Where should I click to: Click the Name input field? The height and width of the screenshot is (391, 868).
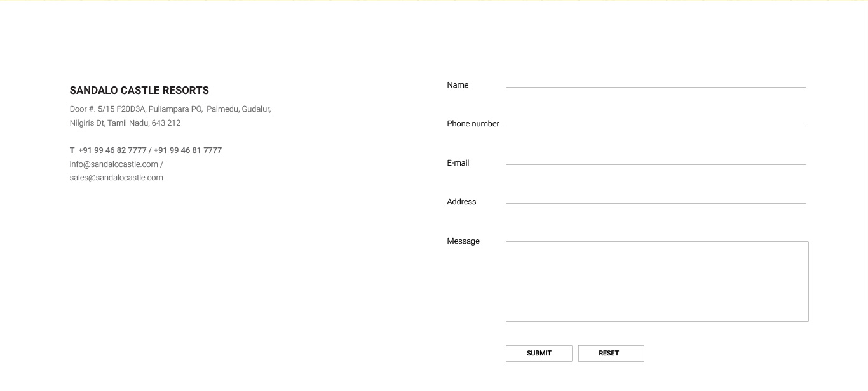click(x=656, y=81)
